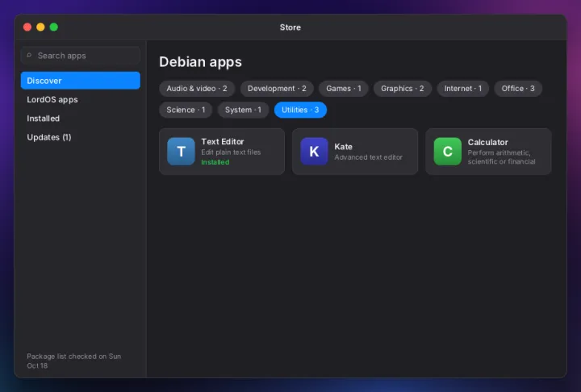Open the Kate app title

click(343, 147)
